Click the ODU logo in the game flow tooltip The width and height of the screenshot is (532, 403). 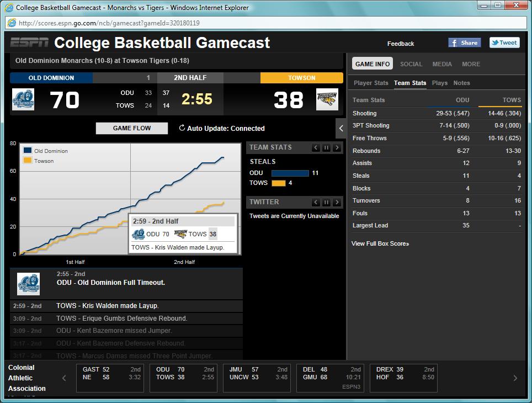[x=138, y=234]
